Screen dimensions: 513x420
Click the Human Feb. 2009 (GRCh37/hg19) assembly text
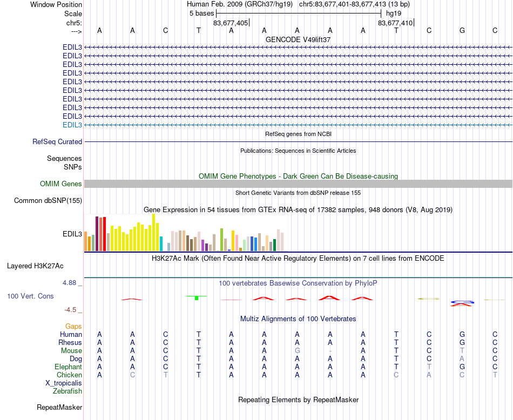tap(239, 4)
